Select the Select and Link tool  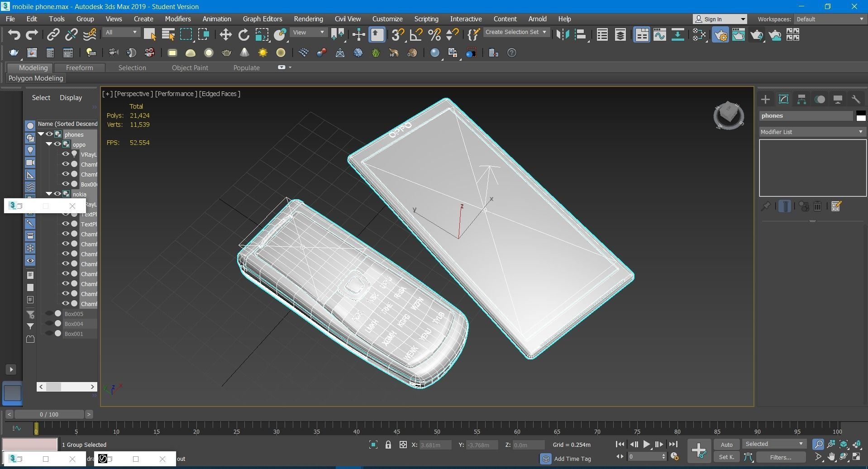click(53, 35)
